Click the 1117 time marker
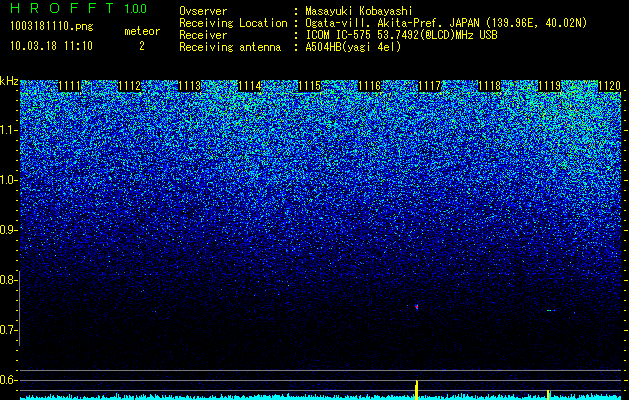 [x=430, y=86]
